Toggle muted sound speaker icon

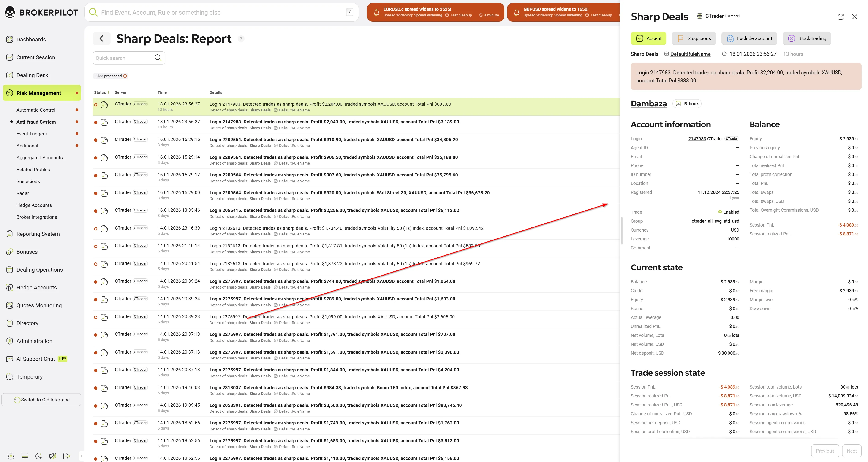[53, 456]
